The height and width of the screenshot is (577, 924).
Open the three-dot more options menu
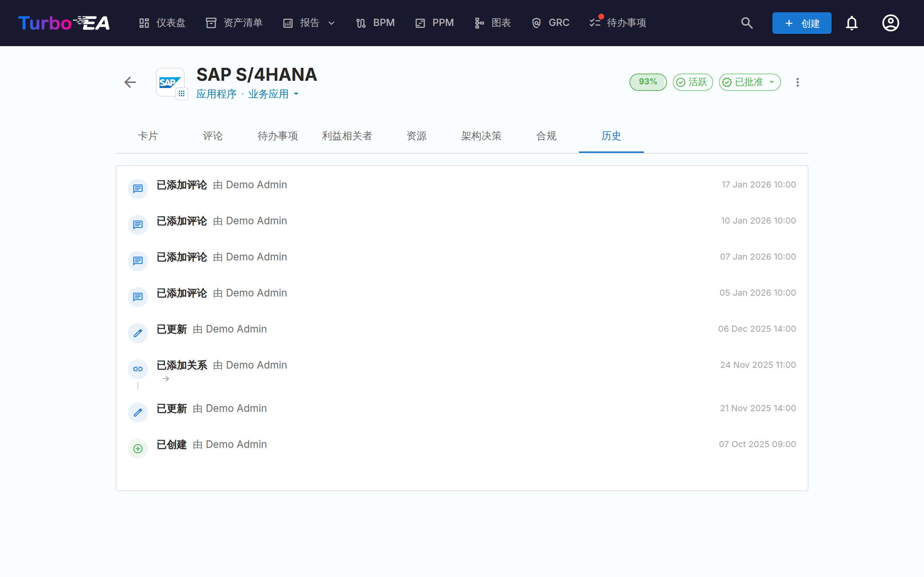(x=797, y=82)
